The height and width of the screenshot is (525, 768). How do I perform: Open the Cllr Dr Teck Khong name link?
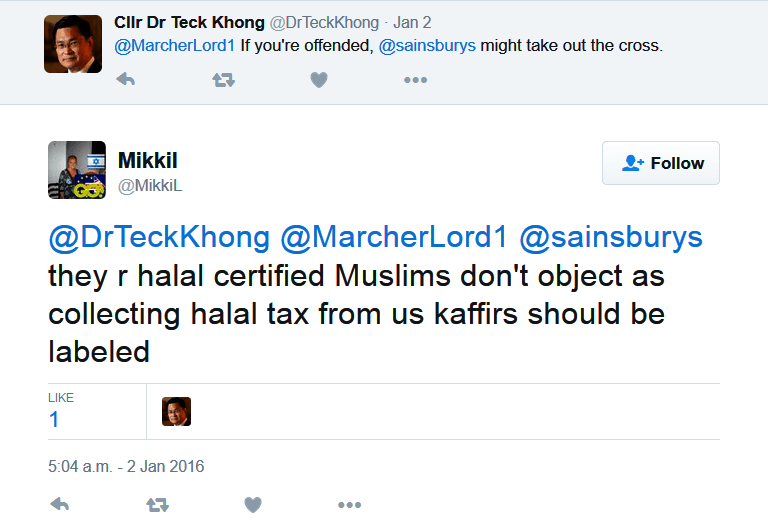click(x=189, y=22)
